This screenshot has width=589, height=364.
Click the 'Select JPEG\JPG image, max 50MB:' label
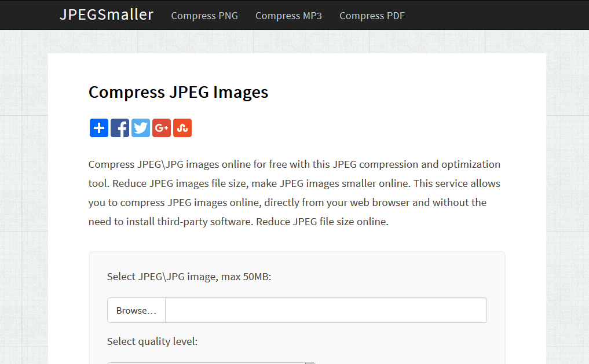tap(189, 277)
